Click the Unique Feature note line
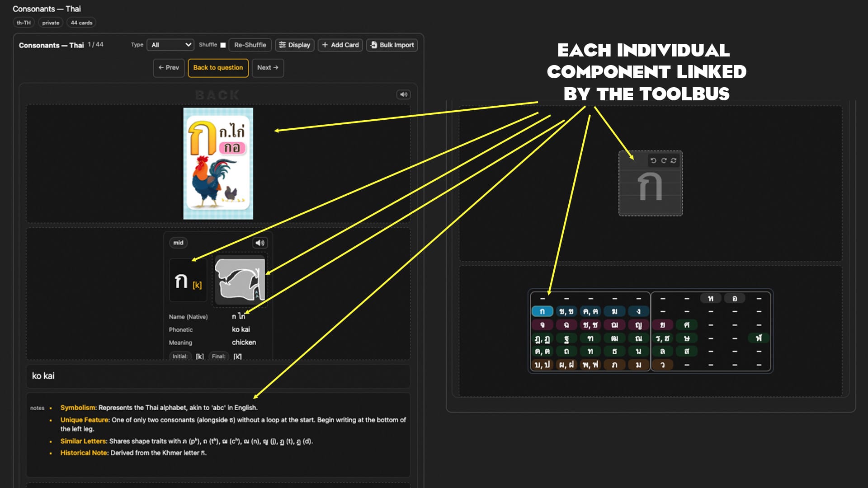The height and width of the screenshot is (488, 868). point(233,424)
